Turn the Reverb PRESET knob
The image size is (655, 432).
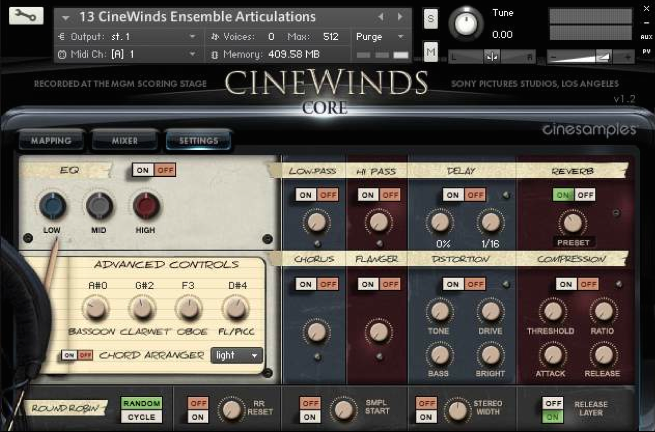click(572, 223)
